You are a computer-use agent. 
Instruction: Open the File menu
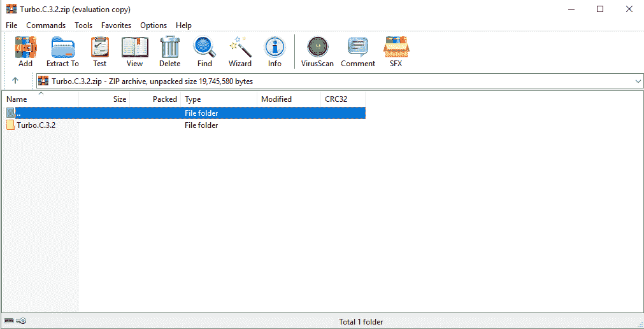(11, 25)
